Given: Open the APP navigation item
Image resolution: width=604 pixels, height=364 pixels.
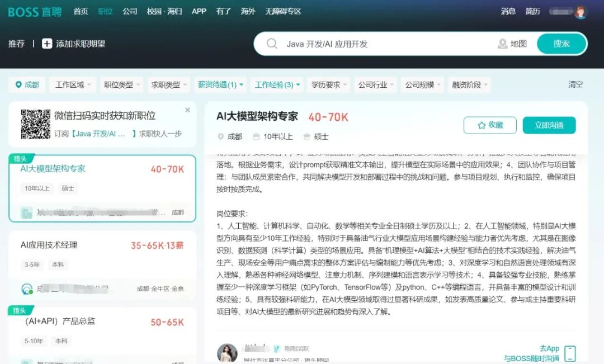Looking at the screenshot, I should pos(199,12).
